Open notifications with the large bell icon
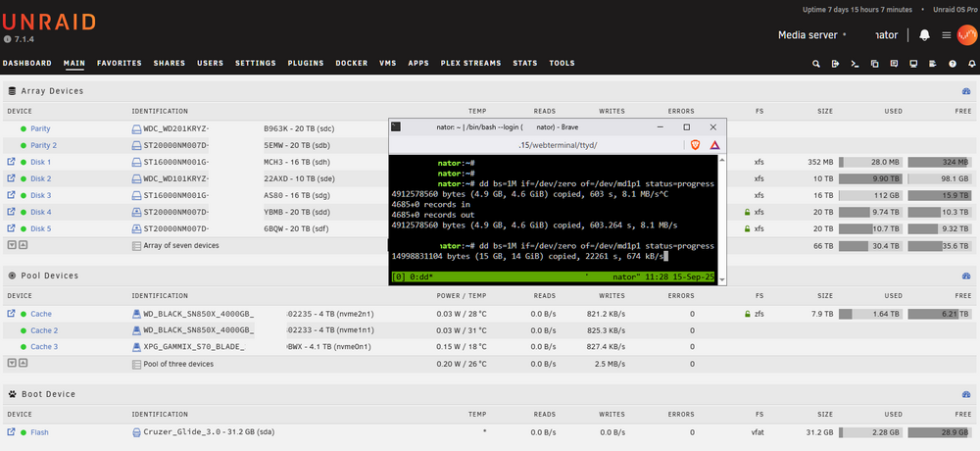Image resolution: width=980 pixels, height=451 pixels. pyautogui.click(x=924, y=35)
